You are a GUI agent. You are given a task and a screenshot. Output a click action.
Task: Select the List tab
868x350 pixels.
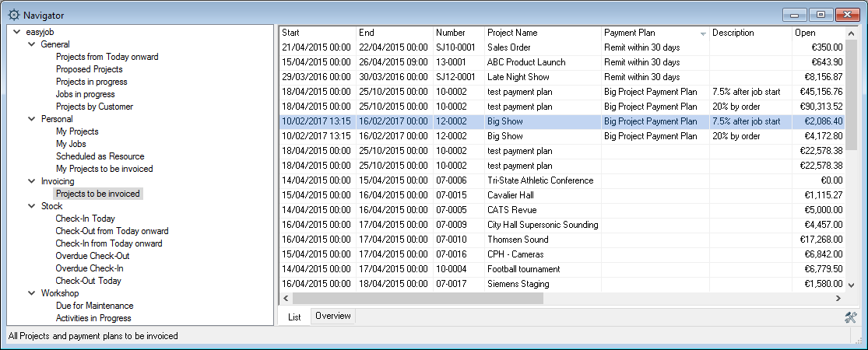pyautogui.click(x=294, y=317)
